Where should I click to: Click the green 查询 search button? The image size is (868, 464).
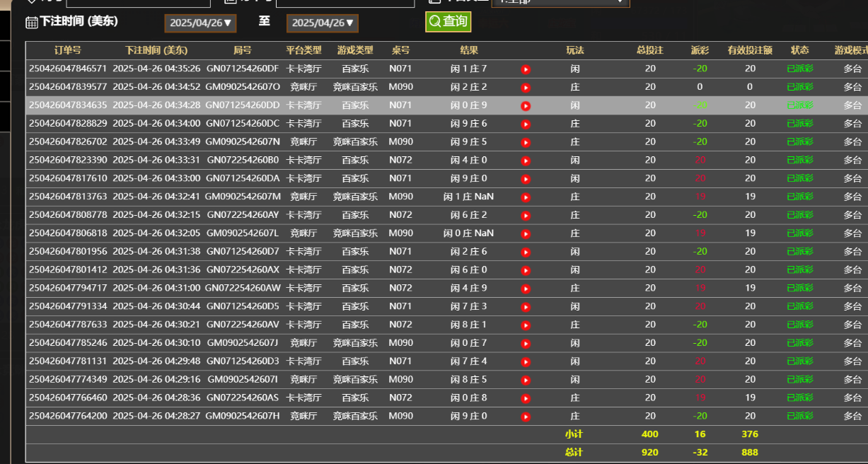tap(448, 22)
